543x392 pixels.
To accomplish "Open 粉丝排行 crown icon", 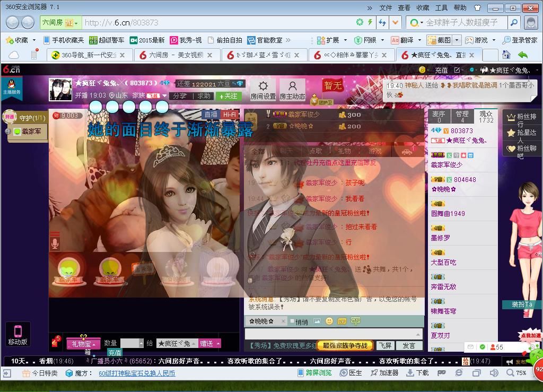I will point(511,117).
